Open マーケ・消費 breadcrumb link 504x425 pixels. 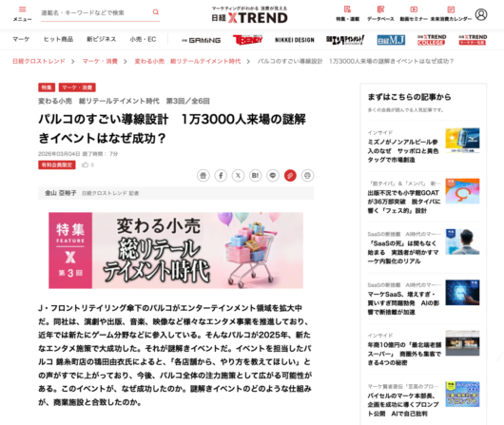tap(100, 61)
